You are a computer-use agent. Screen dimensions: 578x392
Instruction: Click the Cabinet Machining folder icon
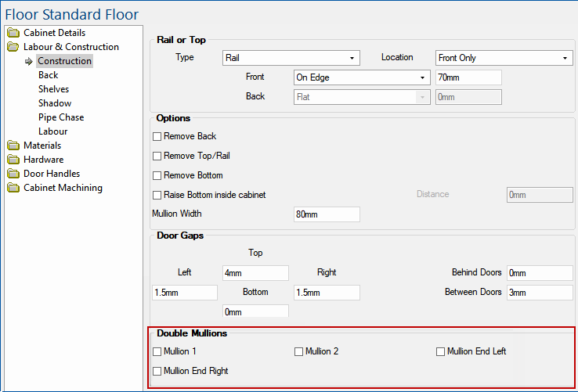click(x=13, y=188)
